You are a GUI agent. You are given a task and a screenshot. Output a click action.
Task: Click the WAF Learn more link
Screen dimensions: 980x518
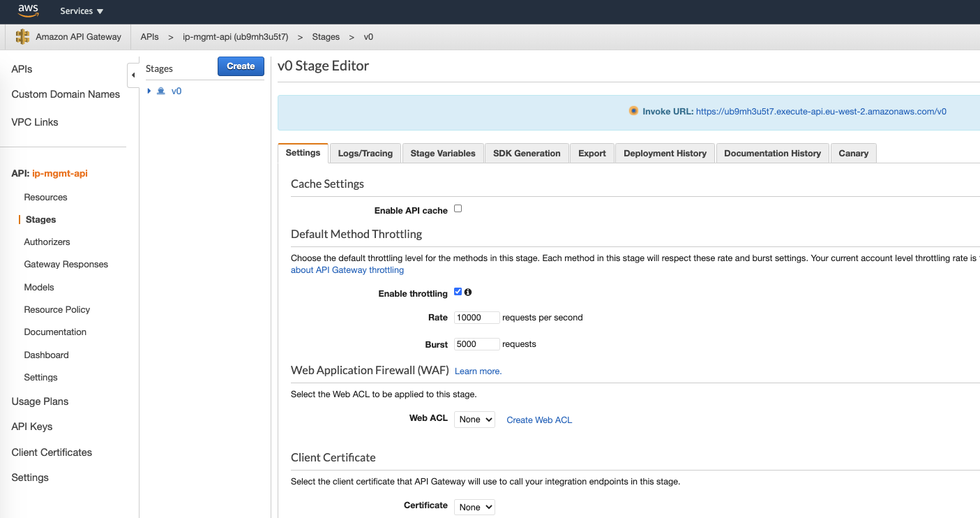(478, 371)
